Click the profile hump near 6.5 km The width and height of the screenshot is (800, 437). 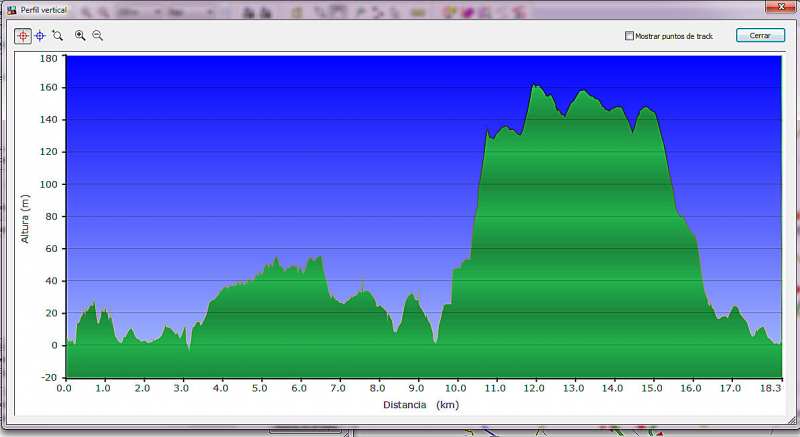point(319,258)
